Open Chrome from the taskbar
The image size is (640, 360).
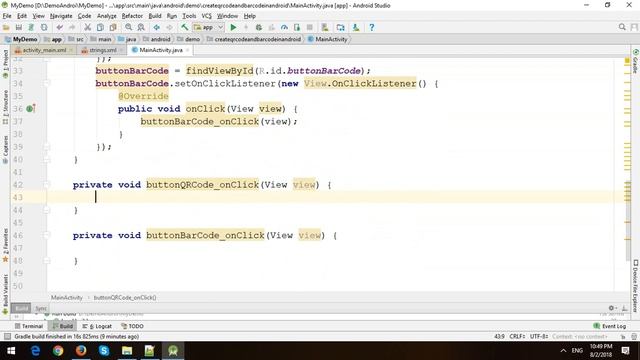point(58,351)
